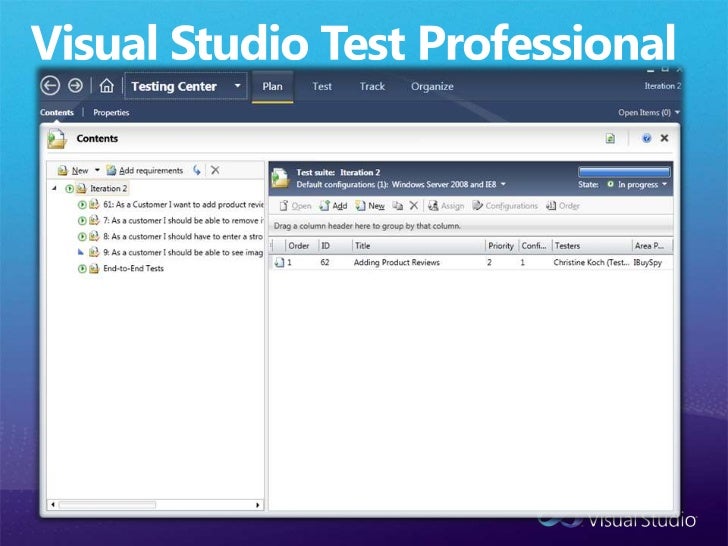Select the Contents sub-tab
This screenshot has height=546, width=728.
point(57,112)
